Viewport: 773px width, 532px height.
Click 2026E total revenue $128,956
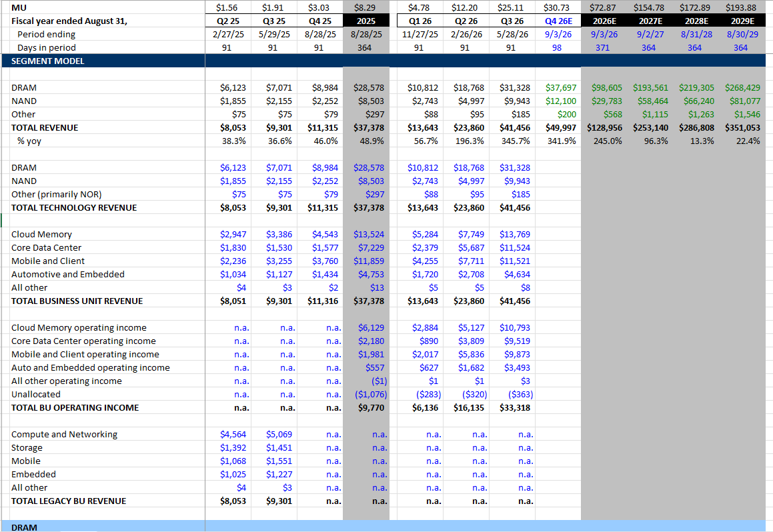pos(604,127)
